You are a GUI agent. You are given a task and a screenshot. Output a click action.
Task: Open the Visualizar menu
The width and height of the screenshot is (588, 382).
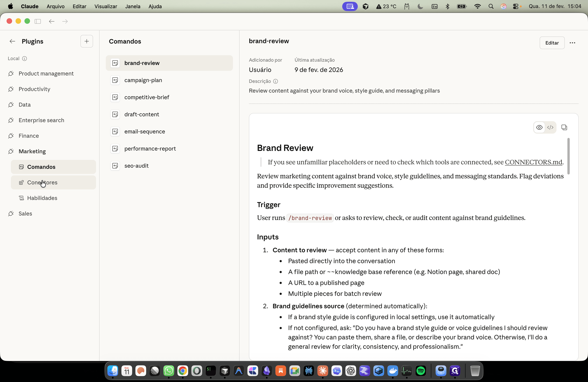coord(106,6)
